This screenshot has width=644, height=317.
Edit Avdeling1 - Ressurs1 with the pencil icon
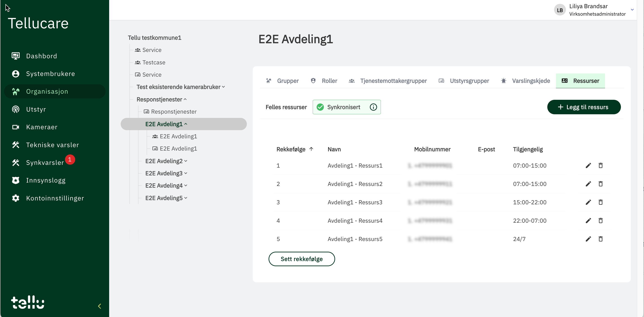[x=588, y=166]
